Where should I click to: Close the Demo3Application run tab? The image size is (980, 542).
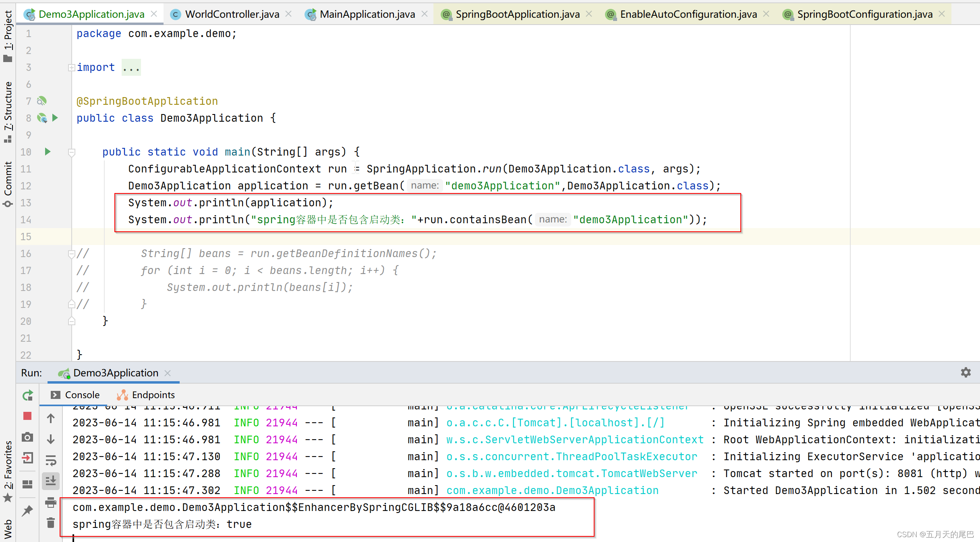tap(168, 373)
